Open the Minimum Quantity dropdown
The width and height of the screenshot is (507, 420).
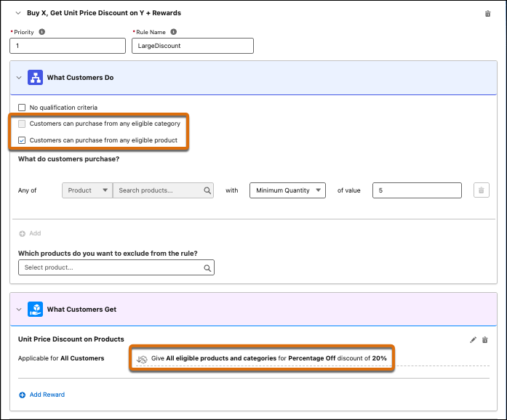point(287,190)
